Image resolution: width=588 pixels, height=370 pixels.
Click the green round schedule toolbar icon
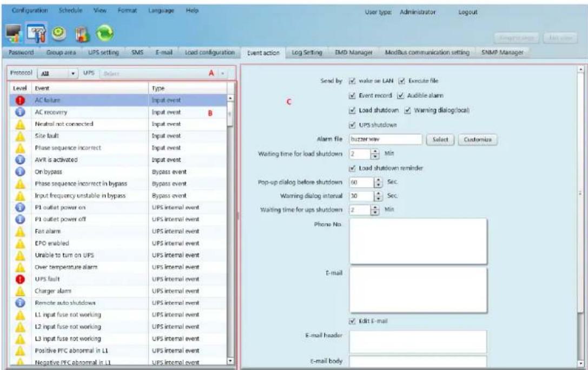tap(58, 34)
